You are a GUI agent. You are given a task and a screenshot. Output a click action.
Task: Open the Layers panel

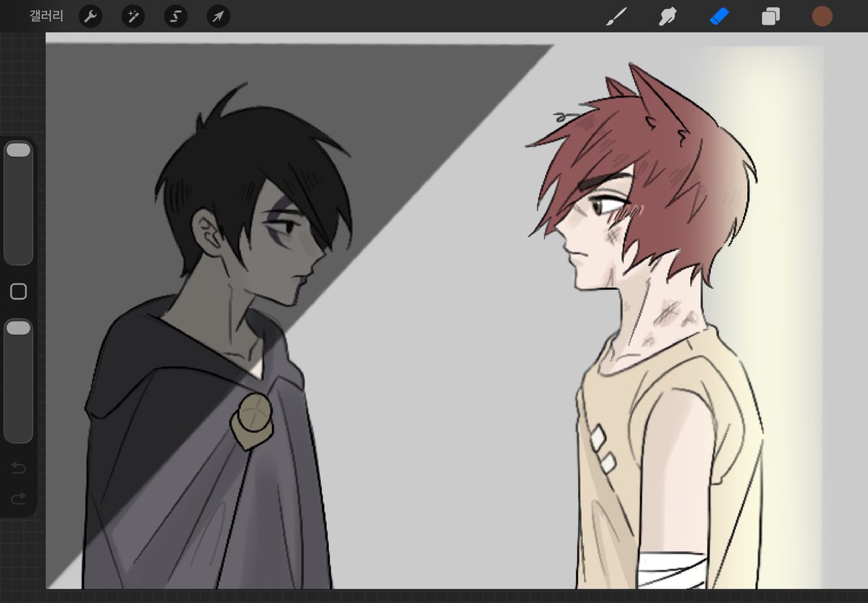tap(771, 16)
